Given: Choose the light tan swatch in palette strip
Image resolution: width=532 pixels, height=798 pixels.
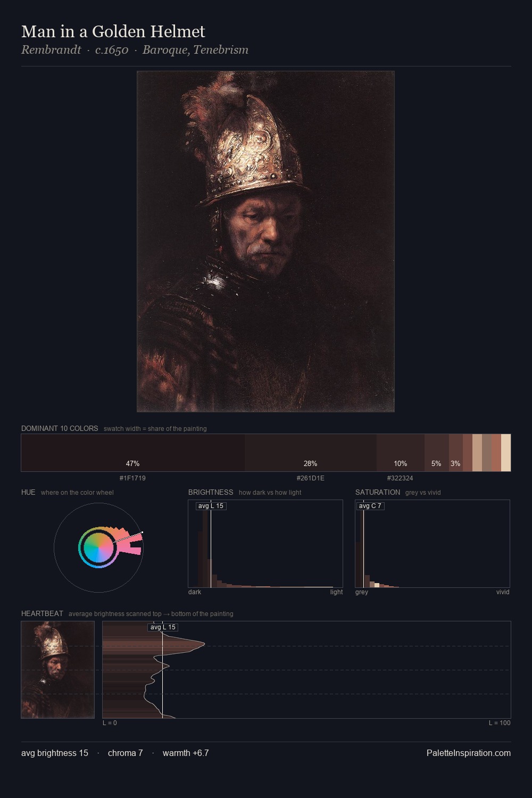Looking at the screenshot, I should (x=477, y=453).
